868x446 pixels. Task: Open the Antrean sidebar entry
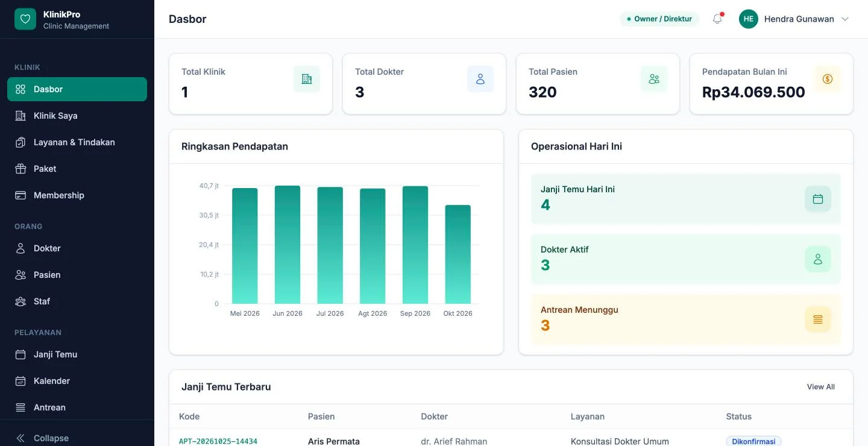(77, 407)
